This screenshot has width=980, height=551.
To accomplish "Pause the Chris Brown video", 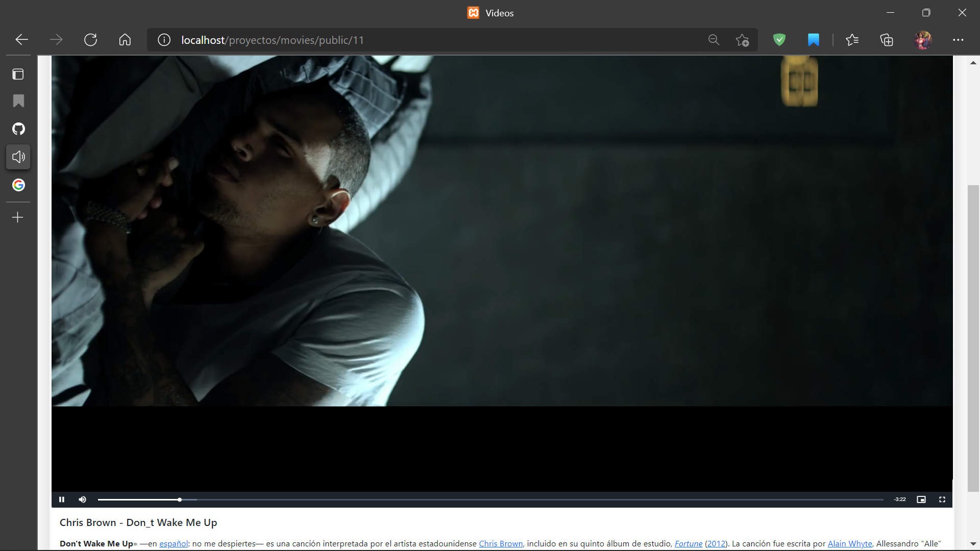I will [x=62, y=499].
